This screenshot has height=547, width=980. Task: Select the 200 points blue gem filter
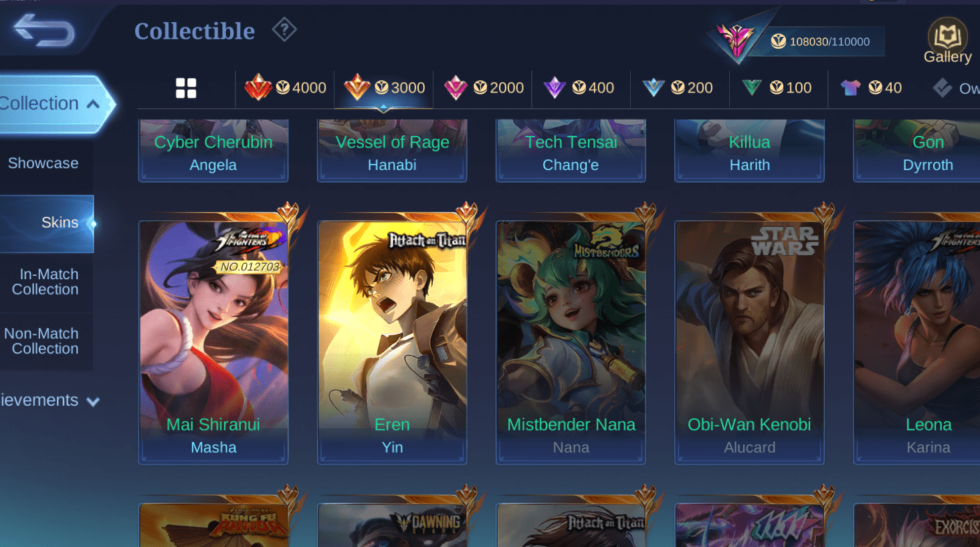pyautogui.click(x=678, y=88)
